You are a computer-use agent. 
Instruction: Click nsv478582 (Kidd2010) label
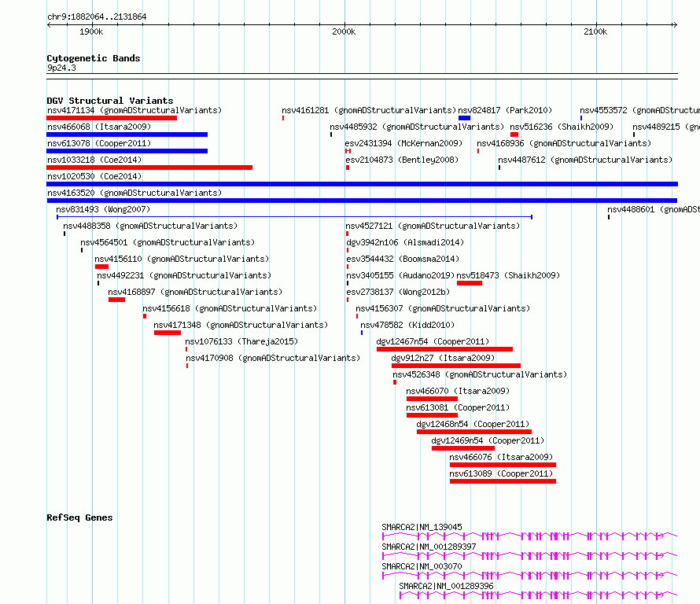[407, 325]
